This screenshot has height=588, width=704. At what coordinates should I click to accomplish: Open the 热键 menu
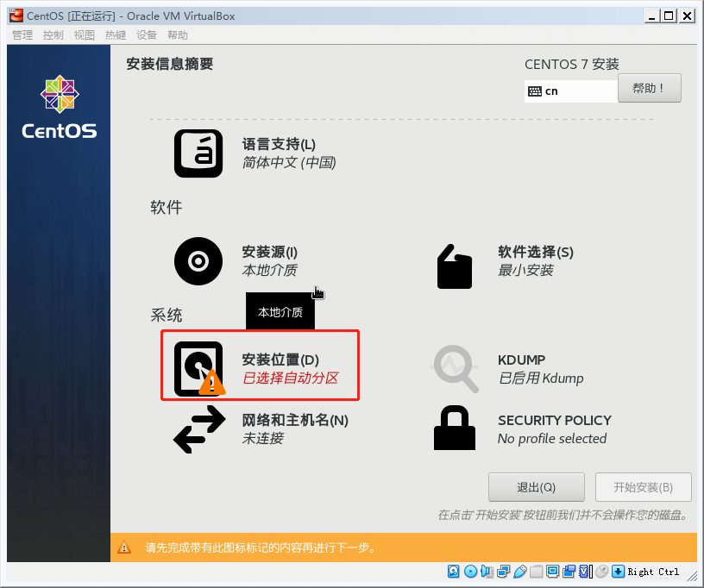click(116, 35)
